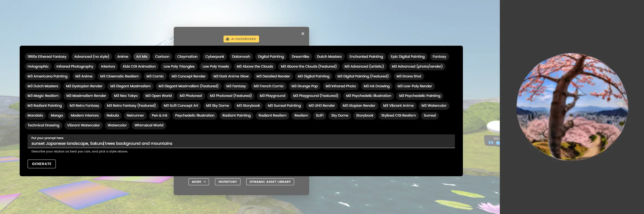This screenshot has height=214, width=644.
Task: Choose M3 Scifi Concept Art style
Action: click(181, 106)
